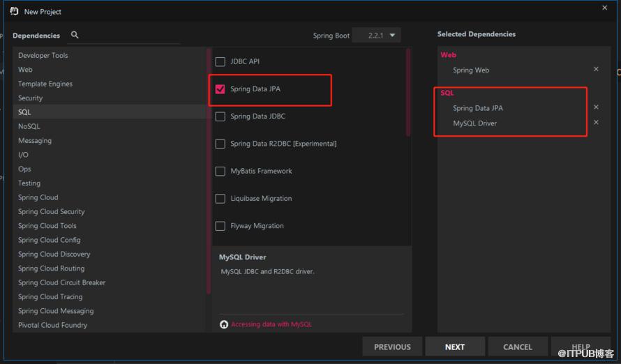Enable the Spring Data JDBC checkbox
This screenshot has width=621, height=364.
pos(220,116)
